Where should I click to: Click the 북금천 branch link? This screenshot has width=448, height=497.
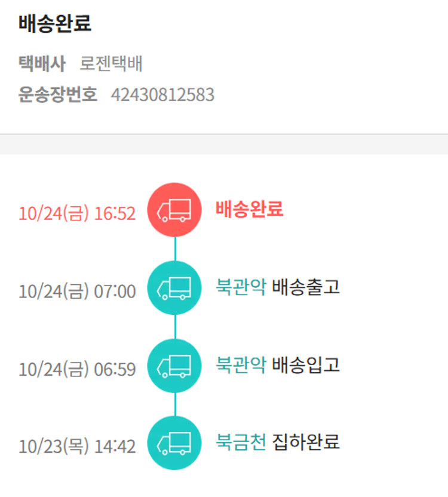click(241, 443)
